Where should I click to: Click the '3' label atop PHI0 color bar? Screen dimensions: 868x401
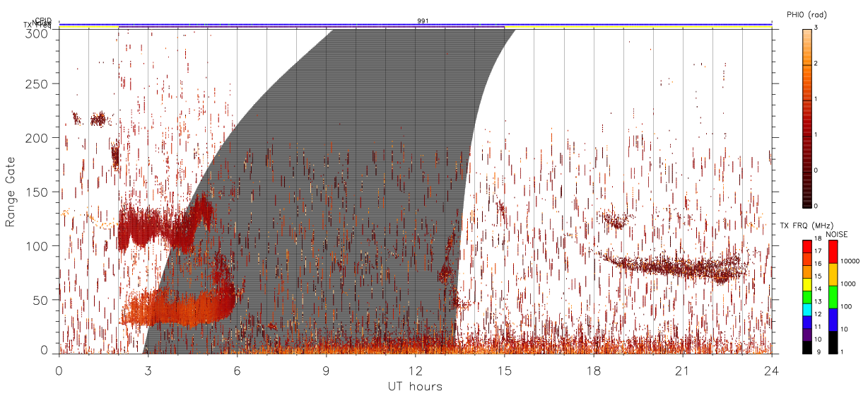[817, 29]
